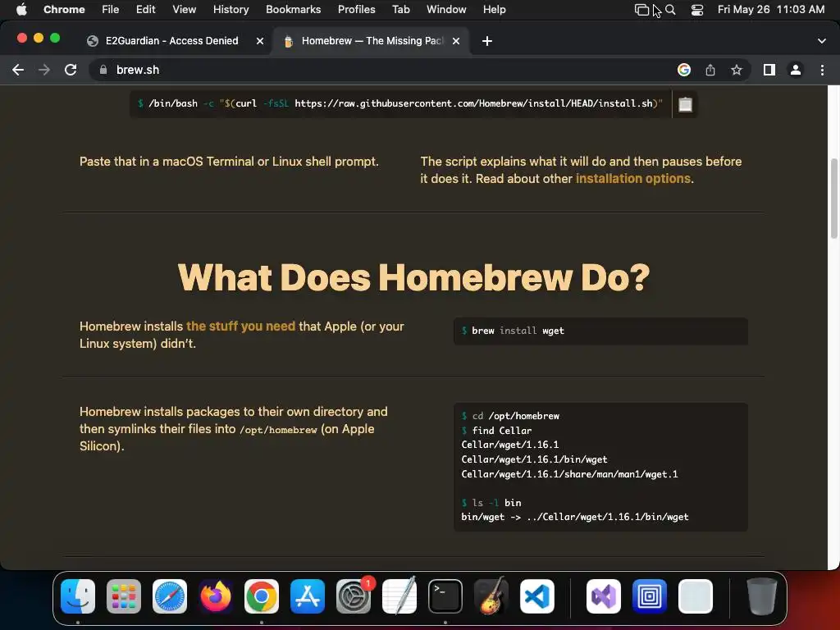
Task: Open the Profiles menu
Action: tap(356, 9)
